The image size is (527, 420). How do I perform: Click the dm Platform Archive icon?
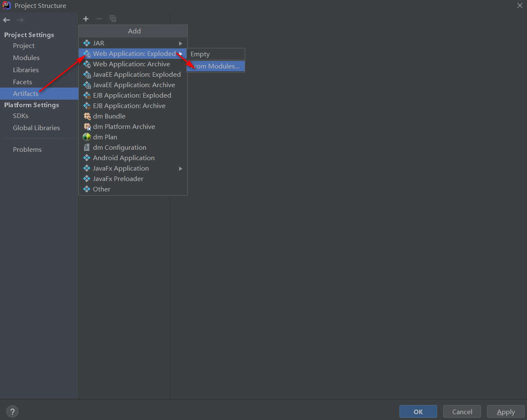87,127
